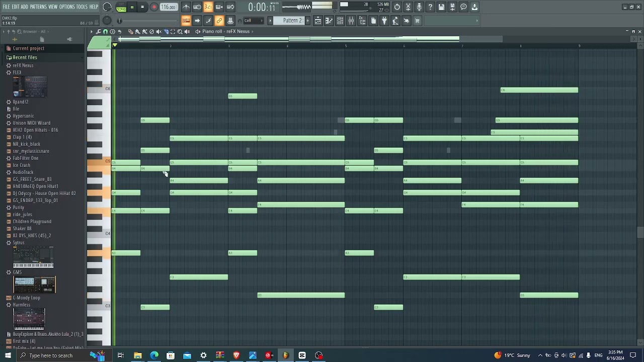644x362 pixels.
Task: Open piano roll wrench tool options
Action: (x=99, y=32)
